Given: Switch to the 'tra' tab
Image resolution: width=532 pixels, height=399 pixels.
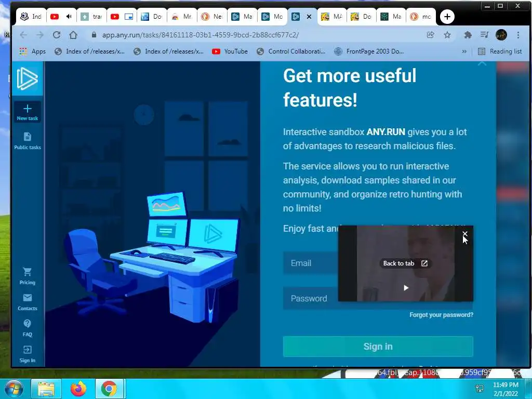Looking at the screenshot, I should (91, 17).
